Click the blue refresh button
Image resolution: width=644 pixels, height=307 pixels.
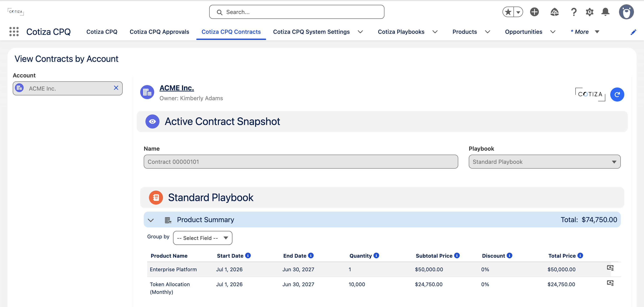[x=617, y=94]
